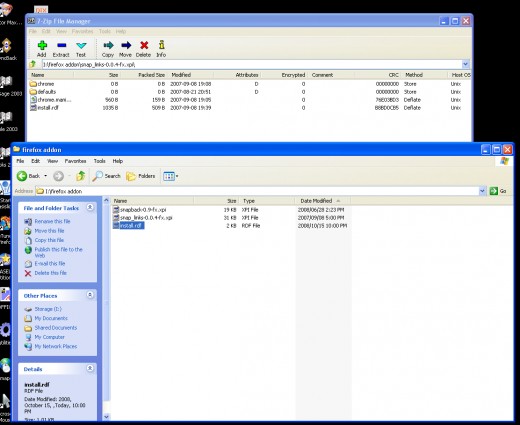520x425 pixels.
Task: Collapse the File and Folder Tasks panel
Action: pyautogui.click(x=90, y=207)
